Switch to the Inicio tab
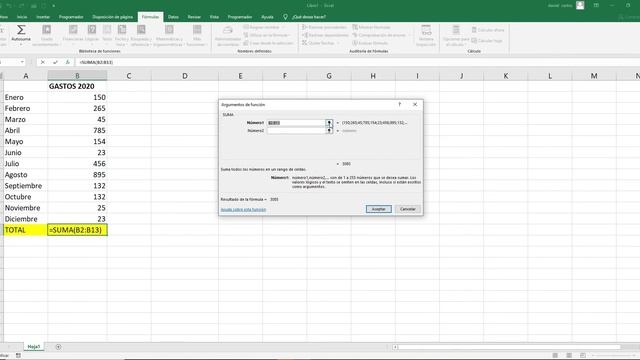This screenshot has width=640, height=360. click(x=22, y=17)
